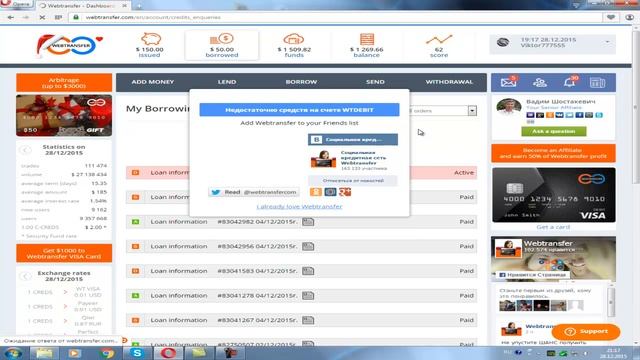The height and width of the screenshot is (360, 640).
Task: Open the ADD MONEY tab
Action: pyautogui.click(x=153, y=82)
